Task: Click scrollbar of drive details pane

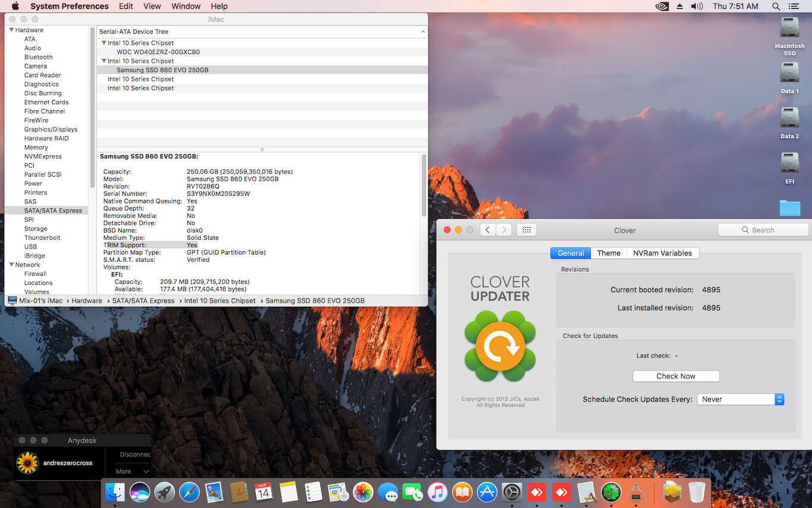Action: click(424, 186)
